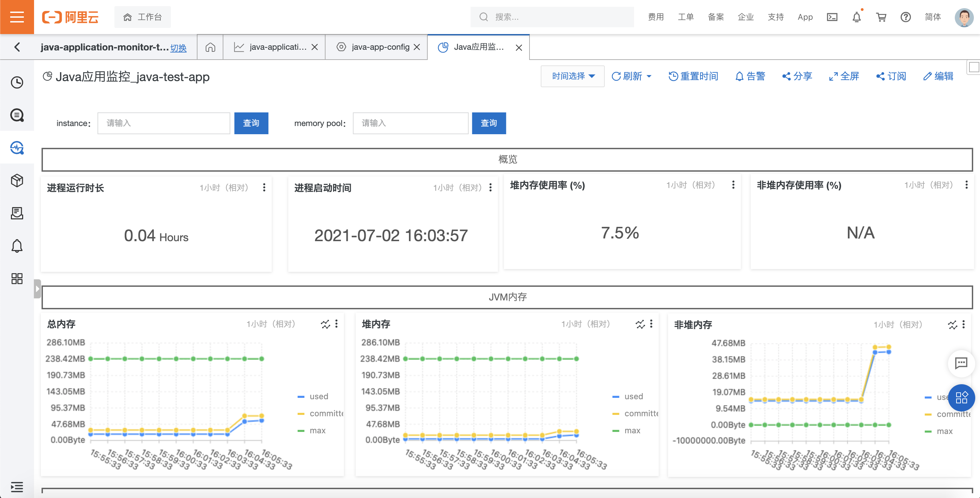Click the help question mark icon
The width and height of the screenshot is (980, 498).
(x=905, y=17)
